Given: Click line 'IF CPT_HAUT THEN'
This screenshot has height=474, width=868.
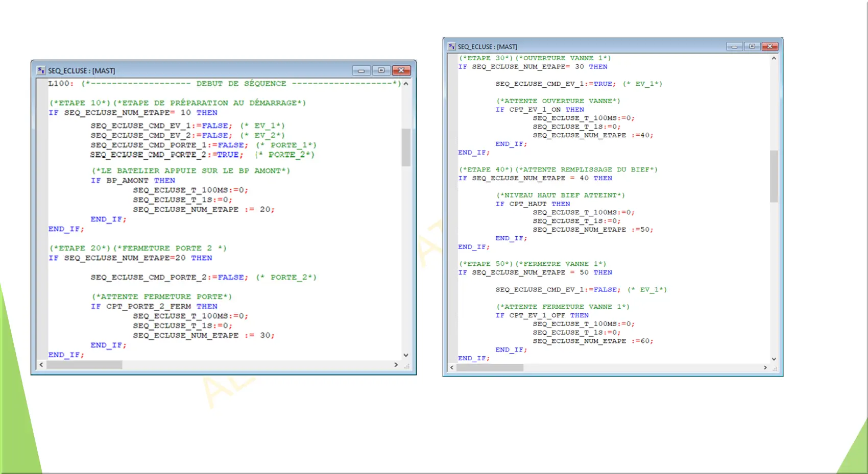Looking at the screenshot, I should coord(533,204).
